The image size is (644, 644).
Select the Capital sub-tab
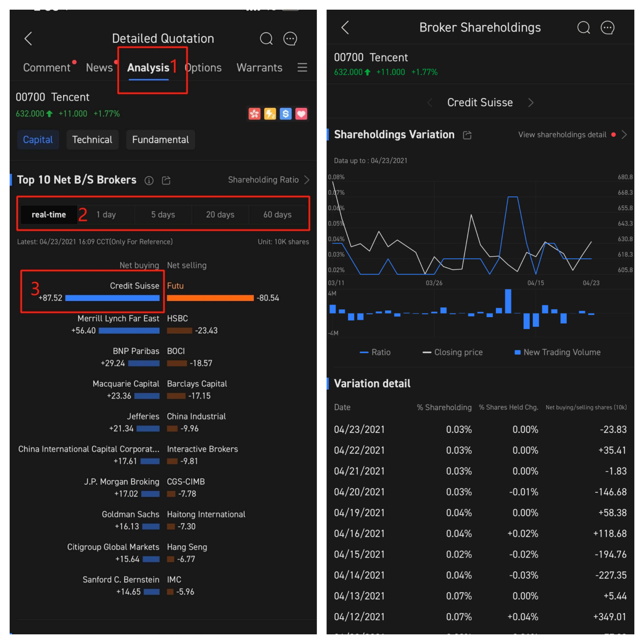pos(38,140)
